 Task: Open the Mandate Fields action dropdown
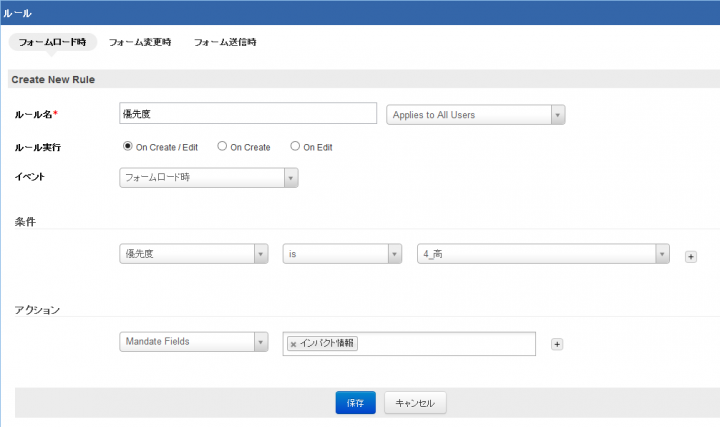(194, 342)
